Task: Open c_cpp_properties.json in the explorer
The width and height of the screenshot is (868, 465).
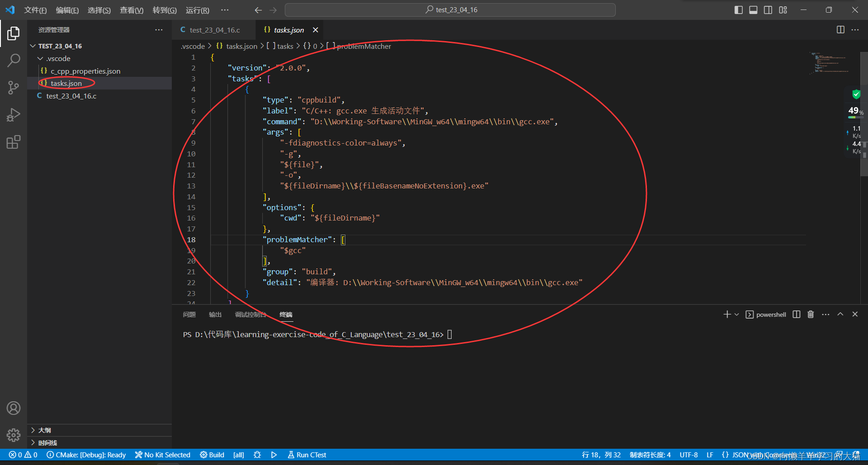Action: click(x=99, y=71)
